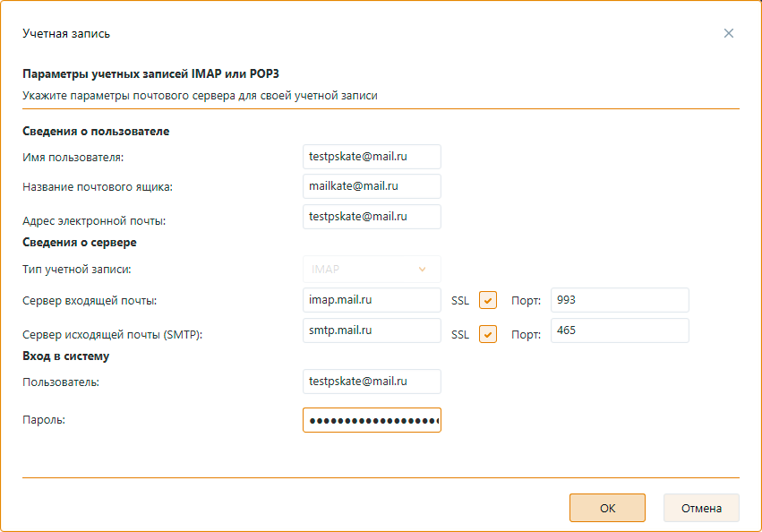This screenshot has width=762, height=532.
Task: Edit the incoming port 993 field
Action: [620, 300]
